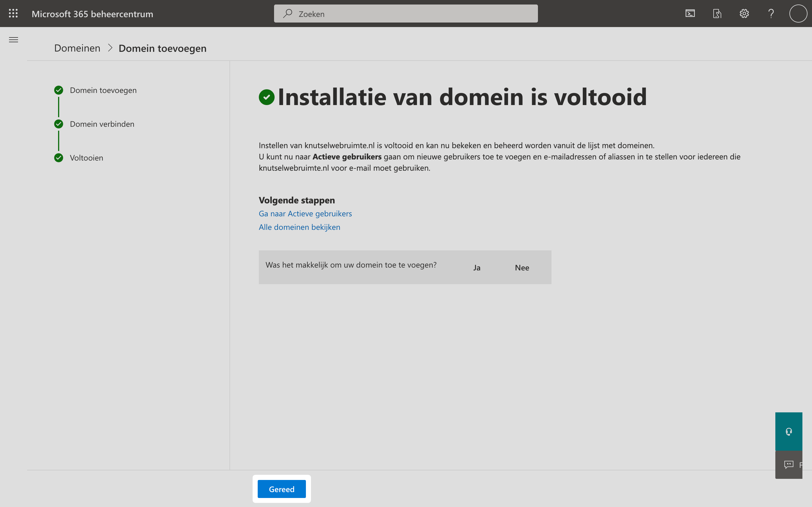Give feedback via the chat bubble icon
The height and width of the screenshot is (507, 812).
(x=789, y=464)
